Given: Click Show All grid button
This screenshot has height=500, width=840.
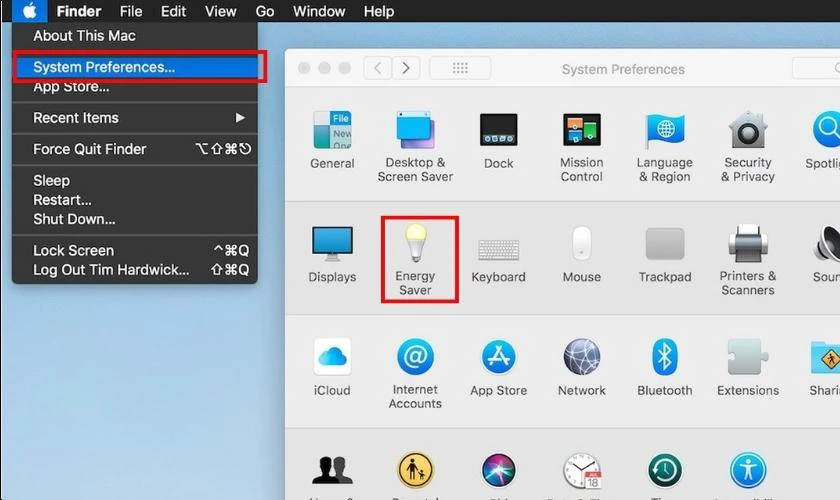Looking at the screenshot, I should click(460, 68).
